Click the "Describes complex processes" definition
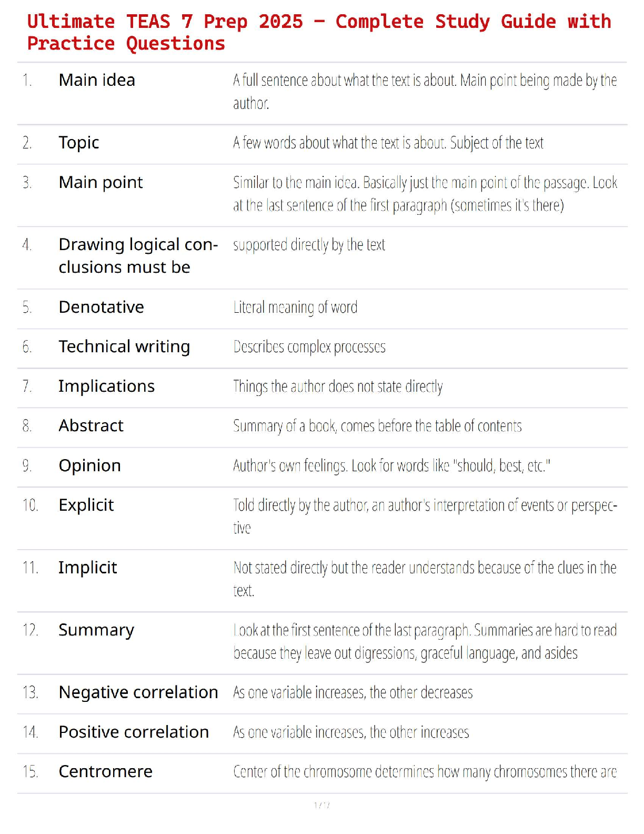 click(309, 346)
